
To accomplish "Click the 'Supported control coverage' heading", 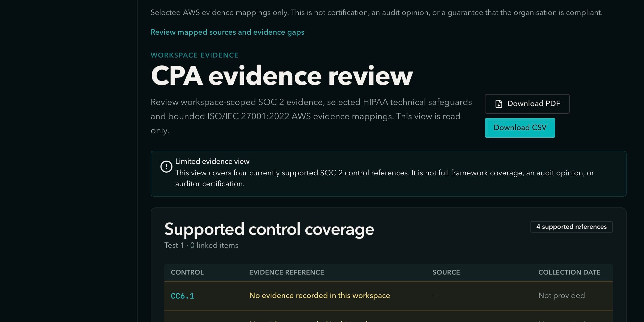I will click(269, 229).
